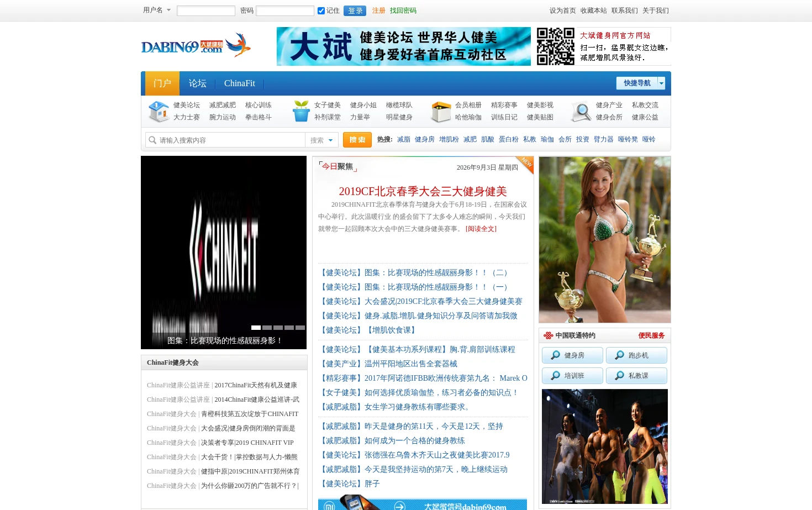Click the magnifier computer category icon
Viewport: 812px width, 510px height.
click(x=581, y=112)
